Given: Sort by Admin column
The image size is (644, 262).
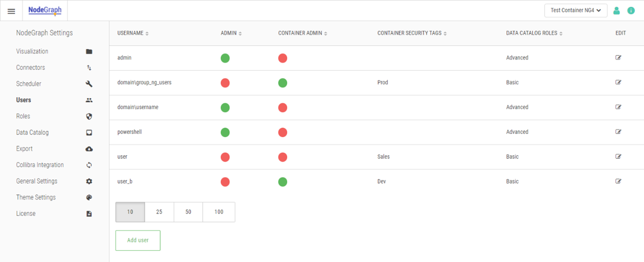Looking at the screenshot, I should 231,33.
